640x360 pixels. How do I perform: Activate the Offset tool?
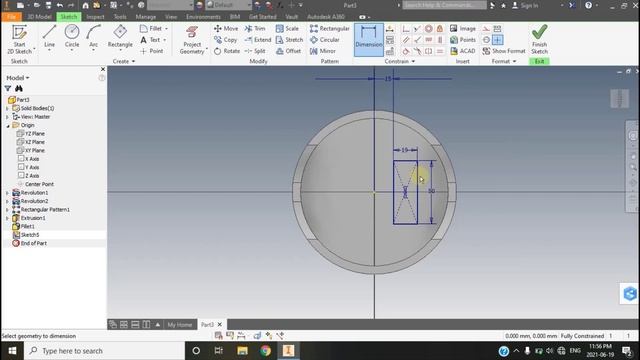pyautogui.click(x=288, y=51)
